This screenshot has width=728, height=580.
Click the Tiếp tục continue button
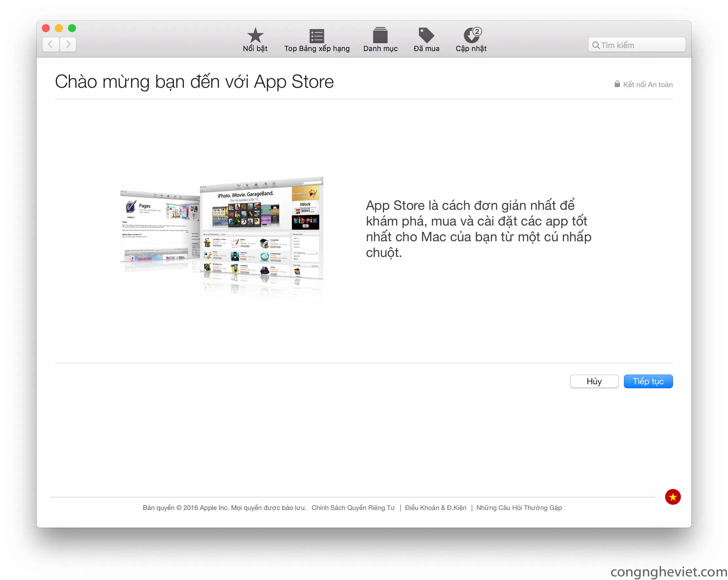[648, 381]
